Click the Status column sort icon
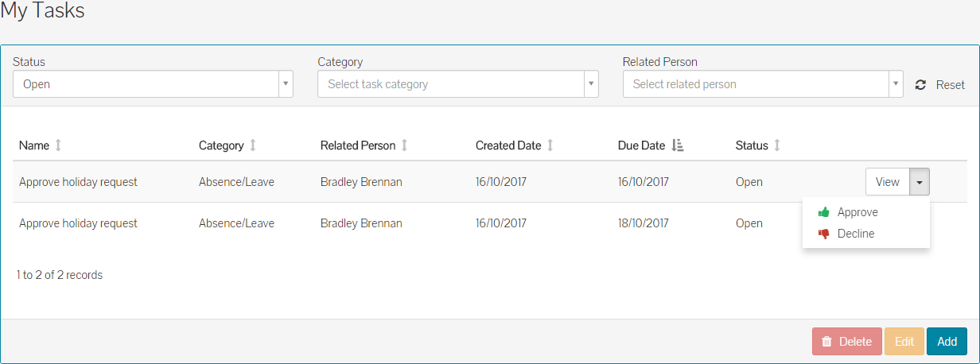This screenshot has width=980, height=364. coord(777,145)
